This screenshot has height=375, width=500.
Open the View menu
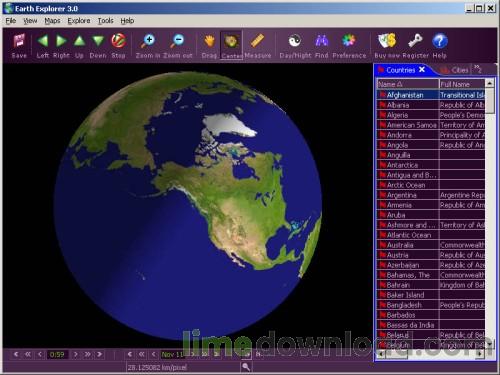pos(30,21)
